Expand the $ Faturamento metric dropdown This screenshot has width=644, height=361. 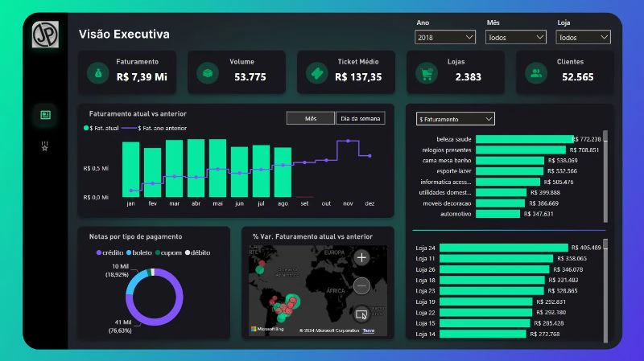pos(455,119)
